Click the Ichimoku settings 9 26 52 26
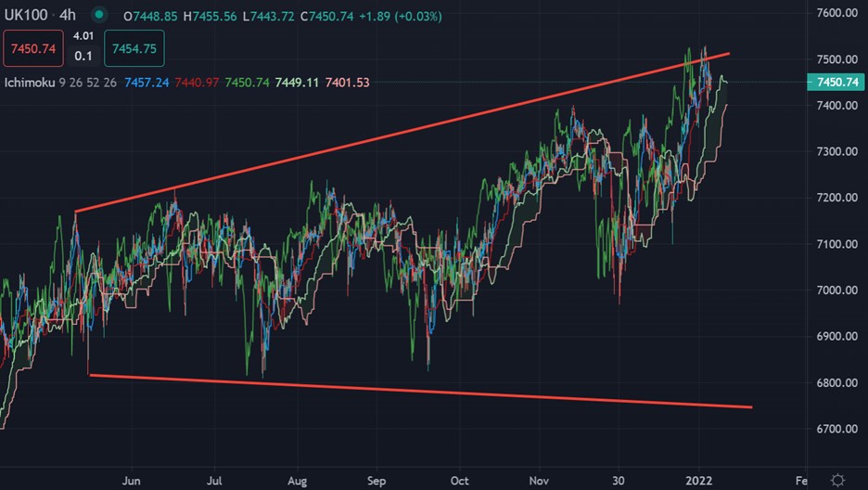Viewport: 868px width, 490px height. click(x=87, y=83)
